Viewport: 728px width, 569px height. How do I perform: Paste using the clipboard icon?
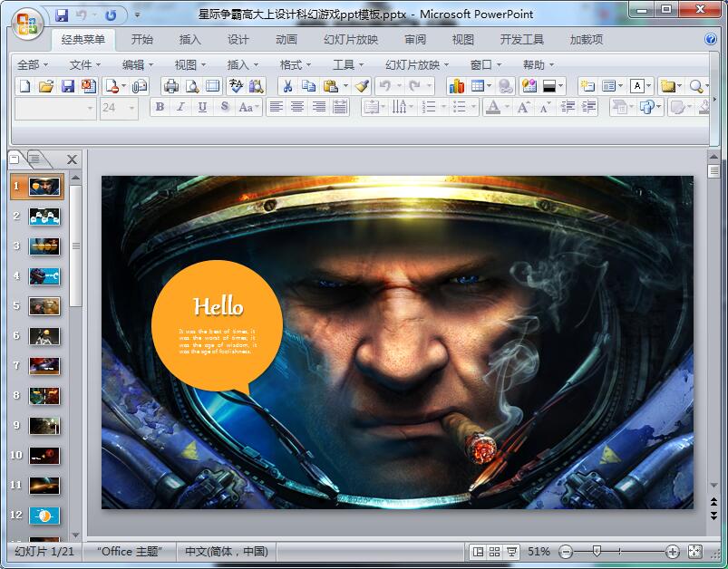[330, 86]
